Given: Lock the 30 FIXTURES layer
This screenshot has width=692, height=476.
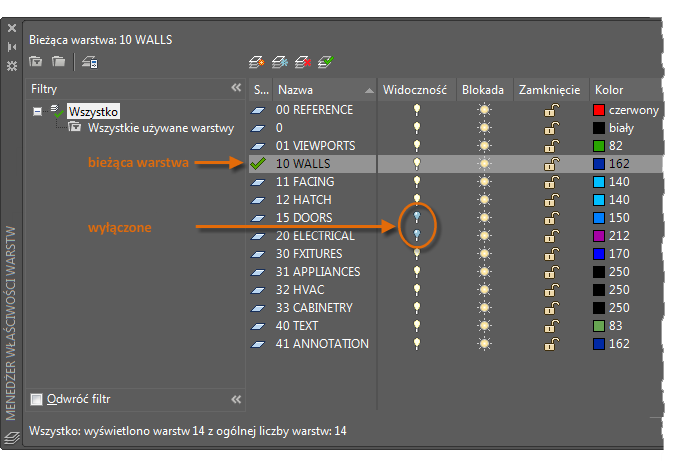Looking at the screenshot, I should [x=552, y=254].
